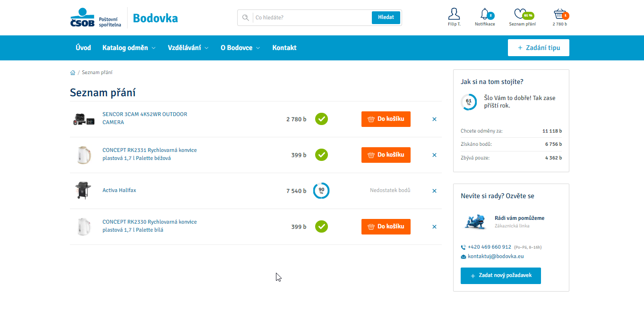
Task: Open Activa Halifax product link
Action: (119, 191)
